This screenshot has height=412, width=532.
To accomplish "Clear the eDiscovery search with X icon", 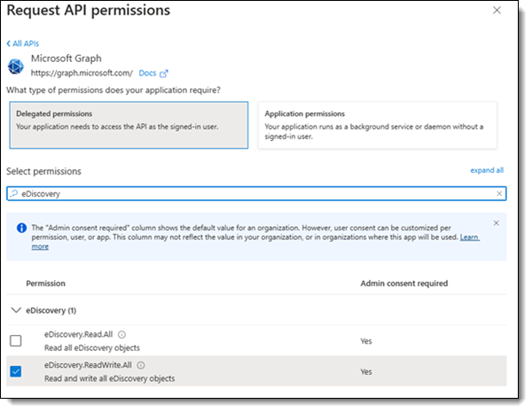I will (x=499, y=194).
